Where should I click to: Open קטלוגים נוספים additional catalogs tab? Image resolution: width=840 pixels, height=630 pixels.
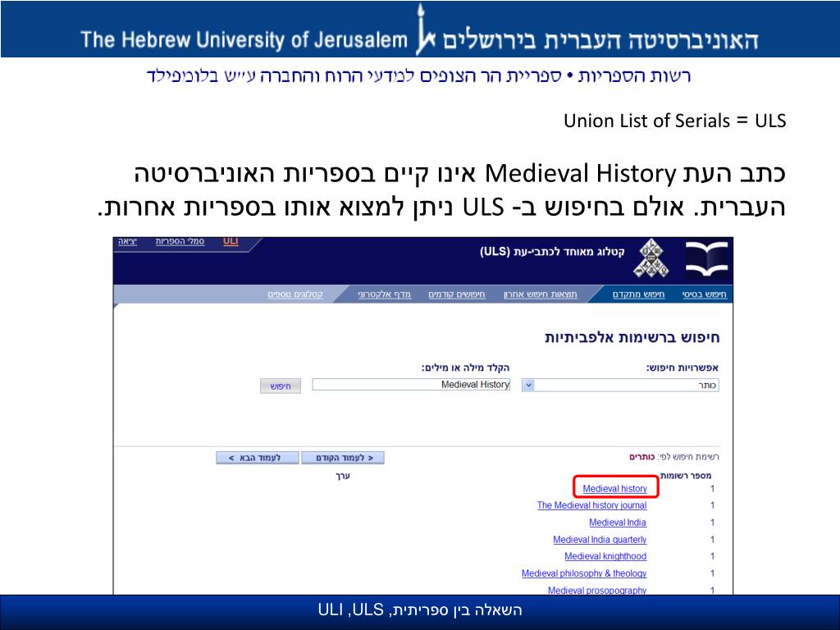[x=295, y=294]
